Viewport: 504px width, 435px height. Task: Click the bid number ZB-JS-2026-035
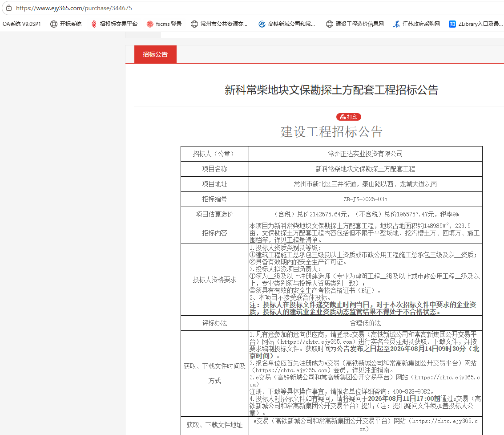(366, 199)
